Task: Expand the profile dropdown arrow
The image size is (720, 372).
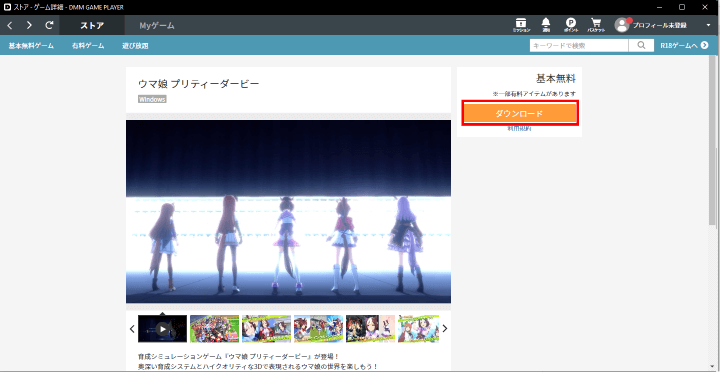Action: (x=708, y=25)
